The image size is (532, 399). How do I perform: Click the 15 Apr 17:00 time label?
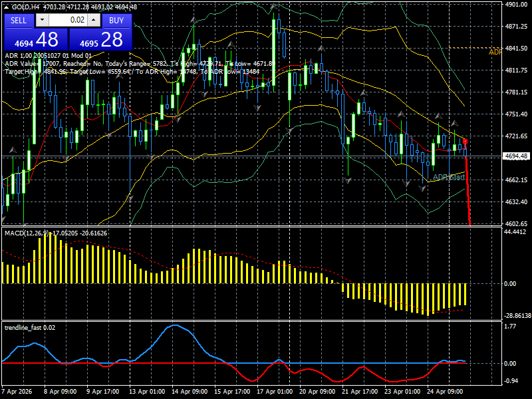tap(232, 391)
